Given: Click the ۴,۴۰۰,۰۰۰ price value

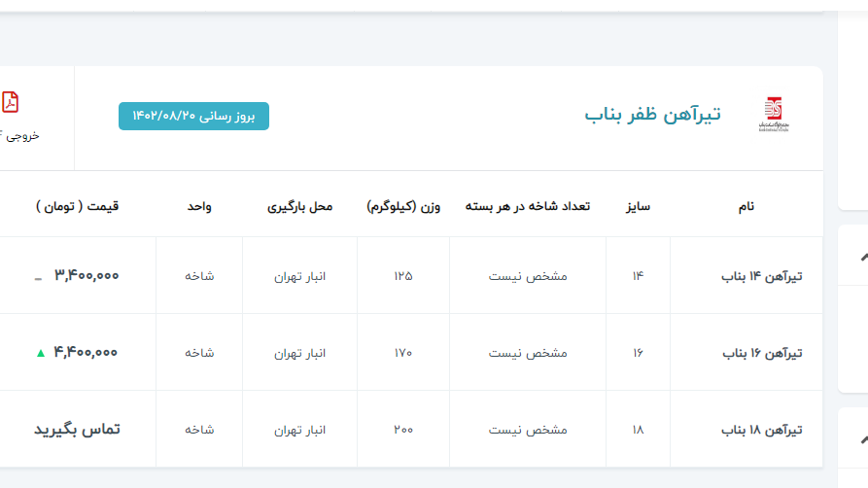Looking at the screenshot, I should tap(87, 353).
